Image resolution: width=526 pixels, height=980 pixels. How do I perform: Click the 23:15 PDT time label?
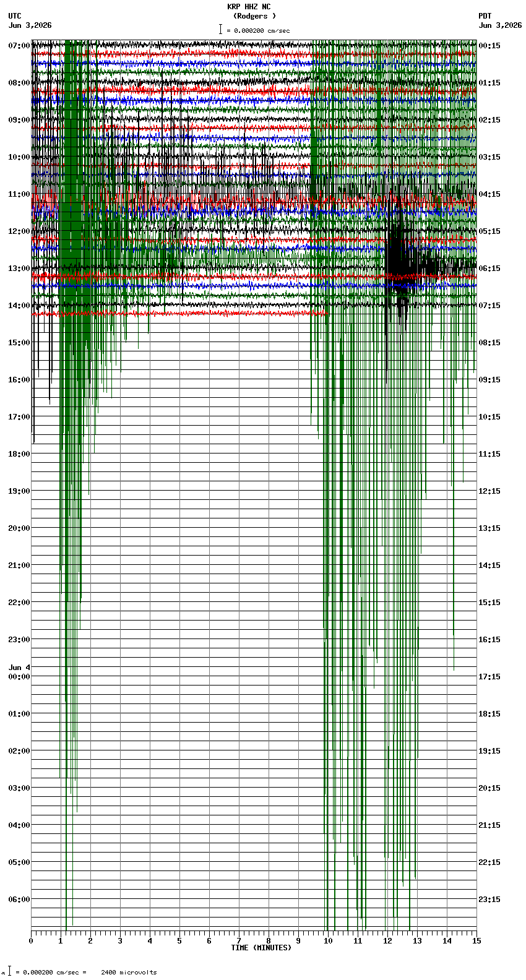coord(489,900)
